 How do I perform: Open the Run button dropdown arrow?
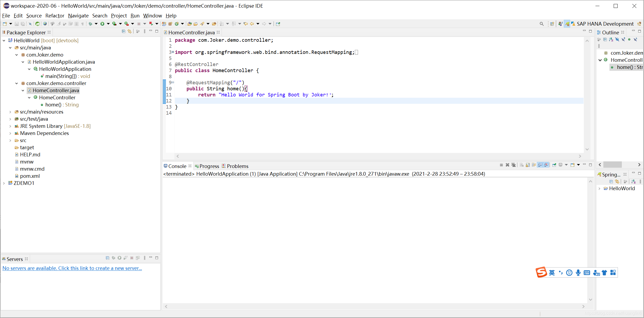108,24
